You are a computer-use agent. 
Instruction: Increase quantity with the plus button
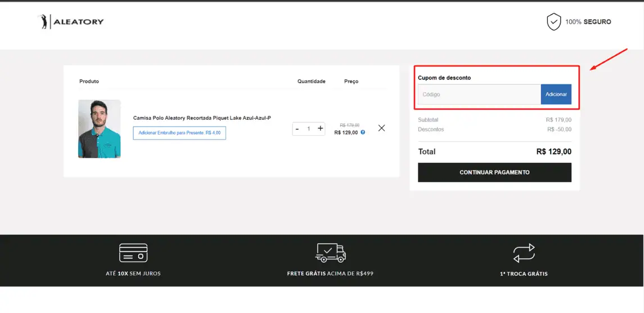click(321, 128)
